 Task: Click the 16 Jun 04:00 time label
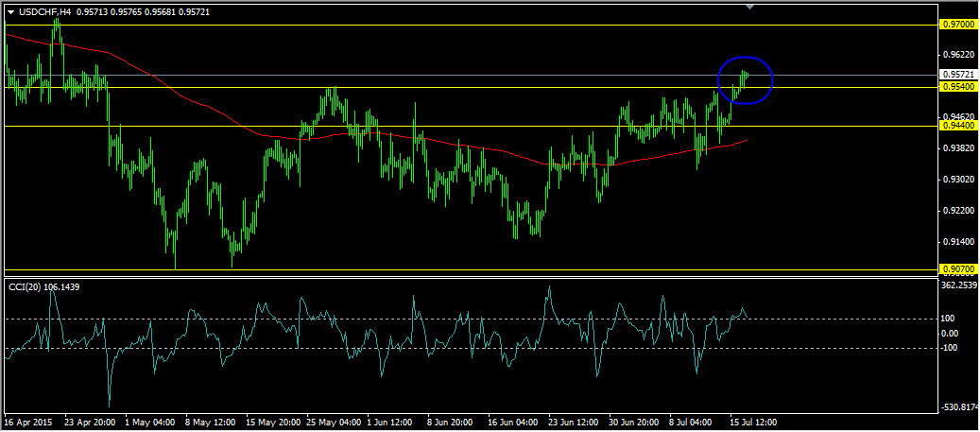coord(513,422)
